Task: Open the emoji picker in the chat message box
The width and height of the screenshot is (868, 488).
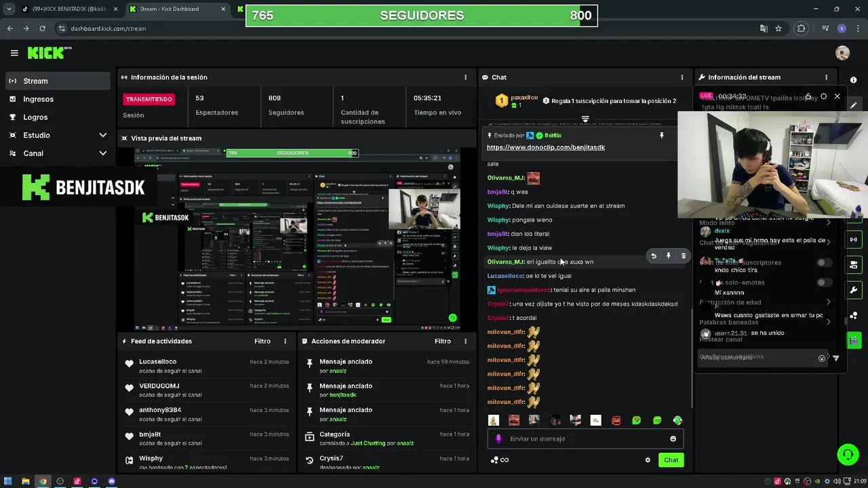Action: tap(673, 439)
